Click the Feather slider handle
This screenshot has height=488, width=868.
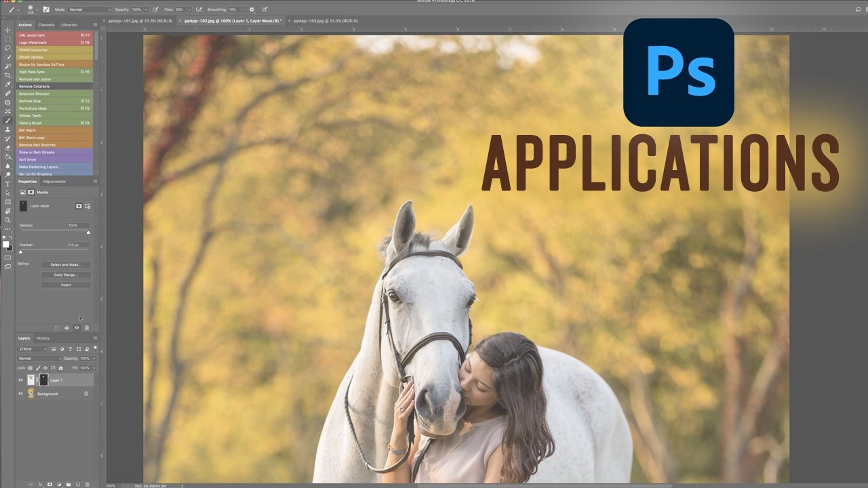click(20, 251)
